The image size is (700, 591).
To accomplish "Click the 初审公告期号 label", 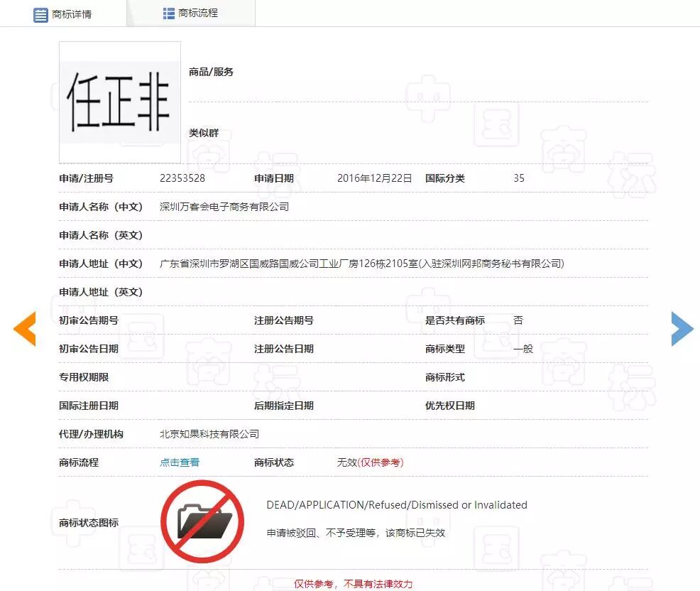I will [x=89, y=320].
